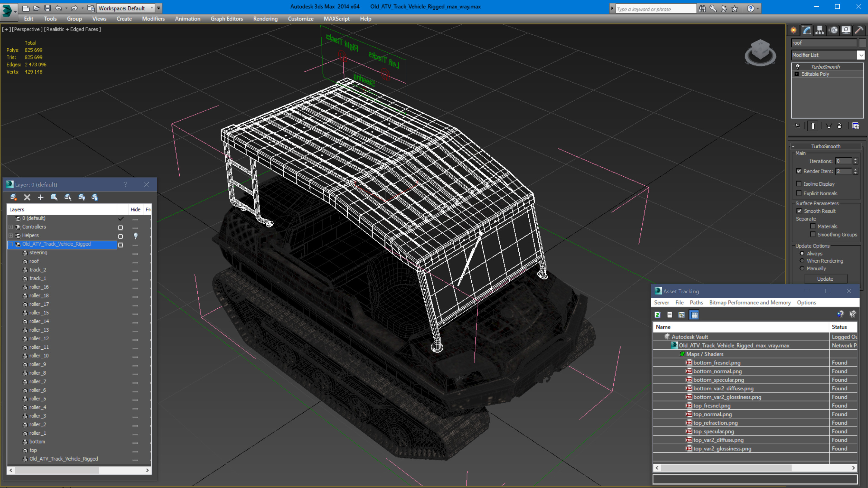The image size is (868, 488).
Task: Open the MAXScript menu
Action: (336, 19)
